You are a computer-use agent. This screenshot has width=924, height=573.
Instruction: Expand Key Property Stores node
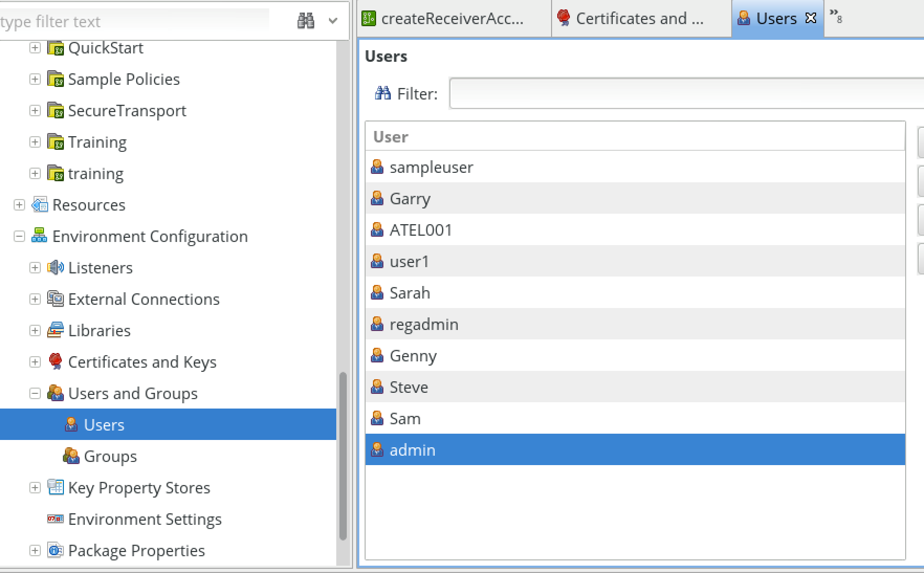[x=35, y=488]
